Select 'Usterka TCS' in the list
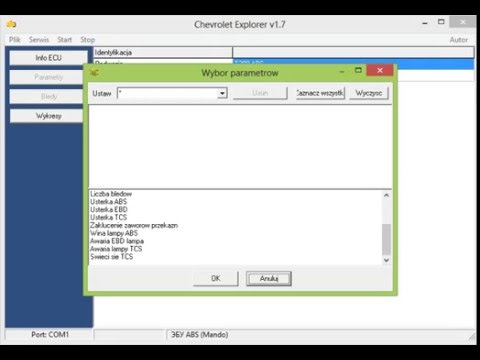 point(109,217)
